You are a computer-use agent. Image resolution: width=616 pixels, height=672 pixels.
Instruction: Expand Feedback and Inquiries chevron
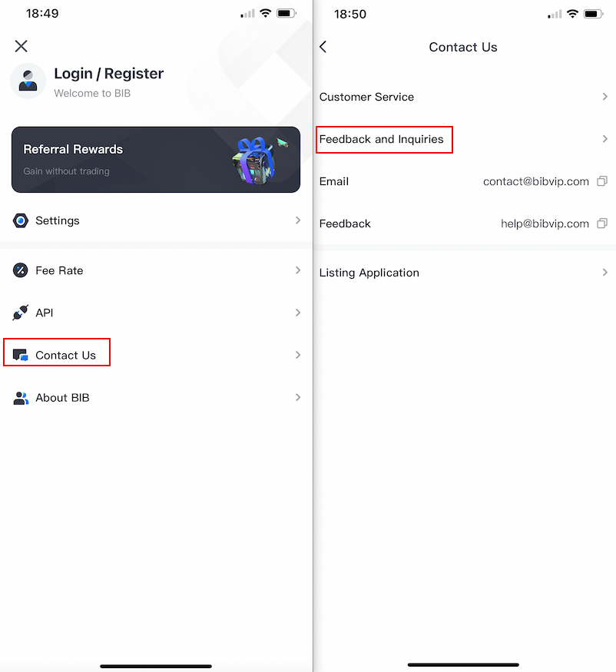(604, 139)
